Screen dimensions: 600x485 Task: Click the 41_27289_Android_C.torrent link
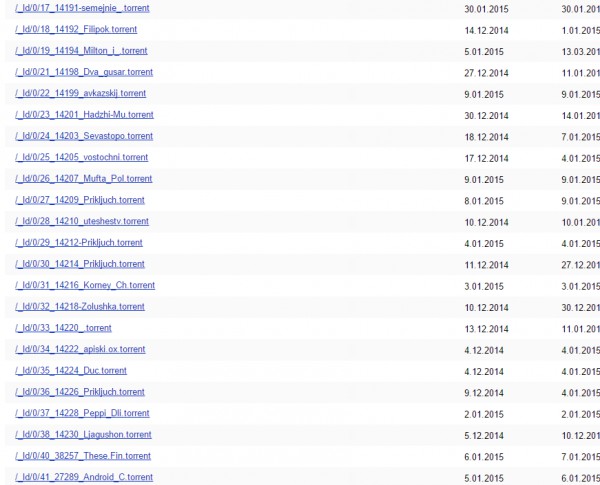tap(84, 477)
